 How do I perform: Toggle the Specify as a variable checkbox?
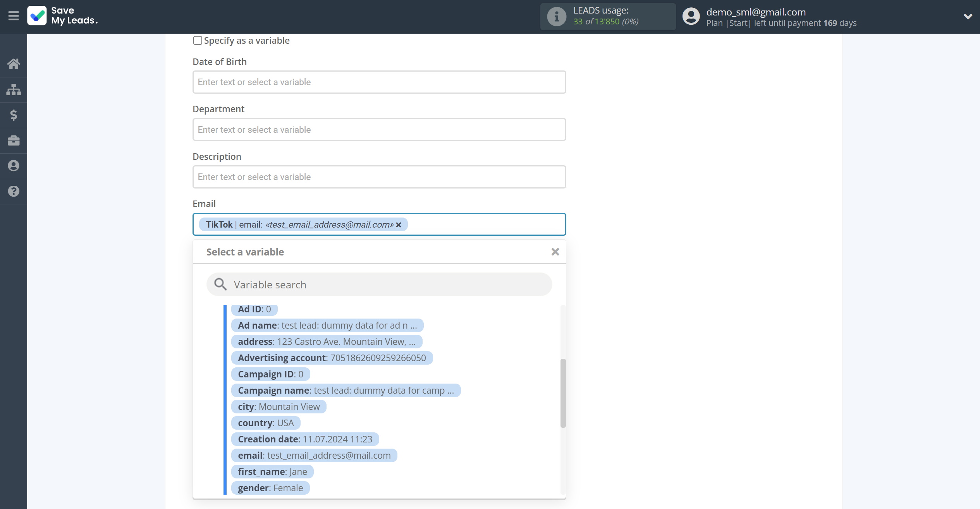coord(197,40)
